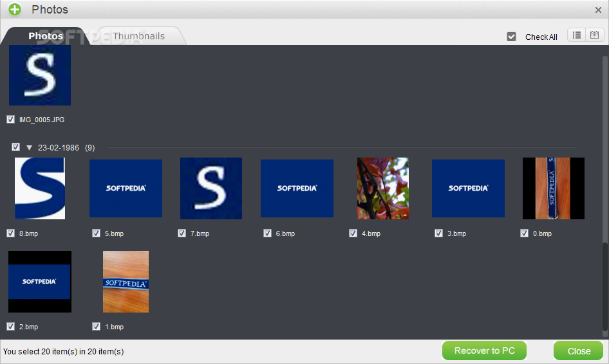Click the 7.bmp file name
609x364 pixels.
[x=200, y=233]
